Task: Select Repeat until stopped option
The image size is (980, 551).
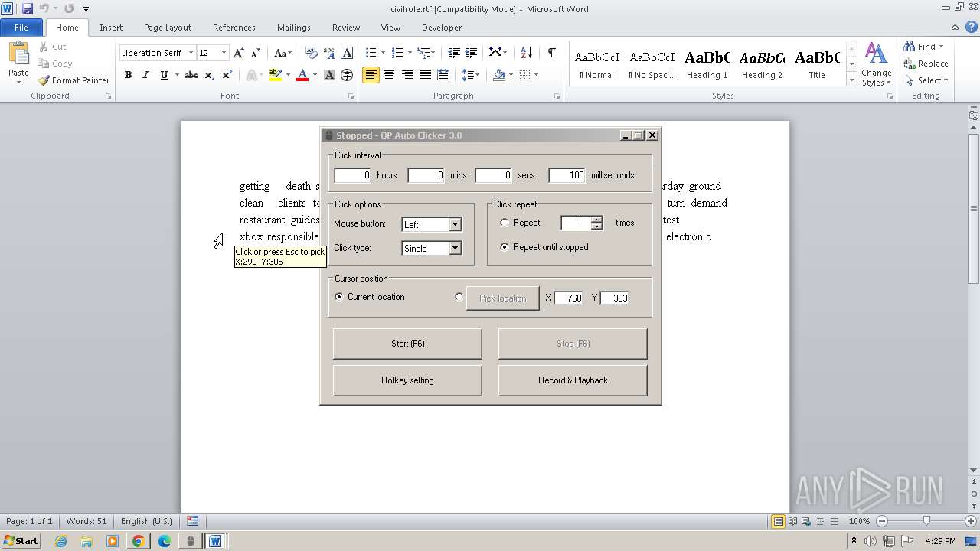Action: [504, 247]
